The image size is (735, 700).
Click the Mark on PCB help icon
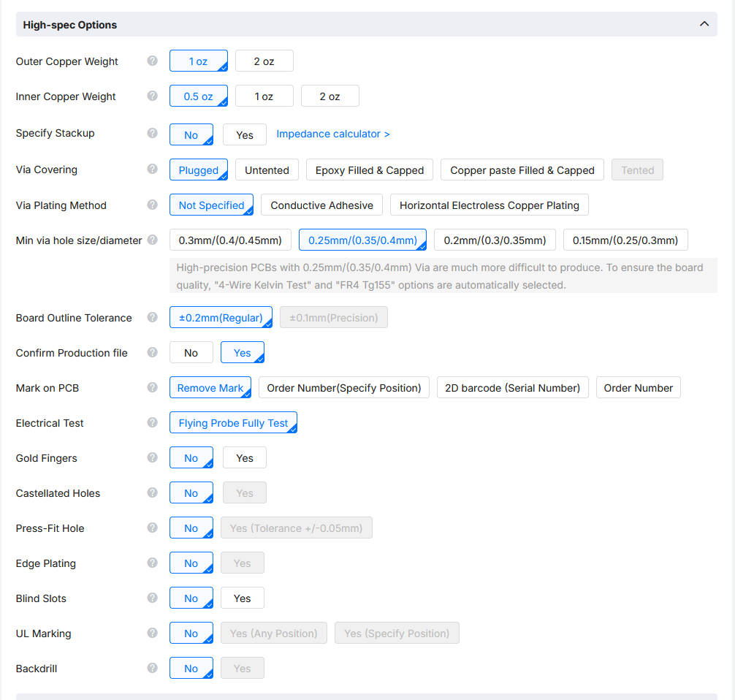[153, 387]
